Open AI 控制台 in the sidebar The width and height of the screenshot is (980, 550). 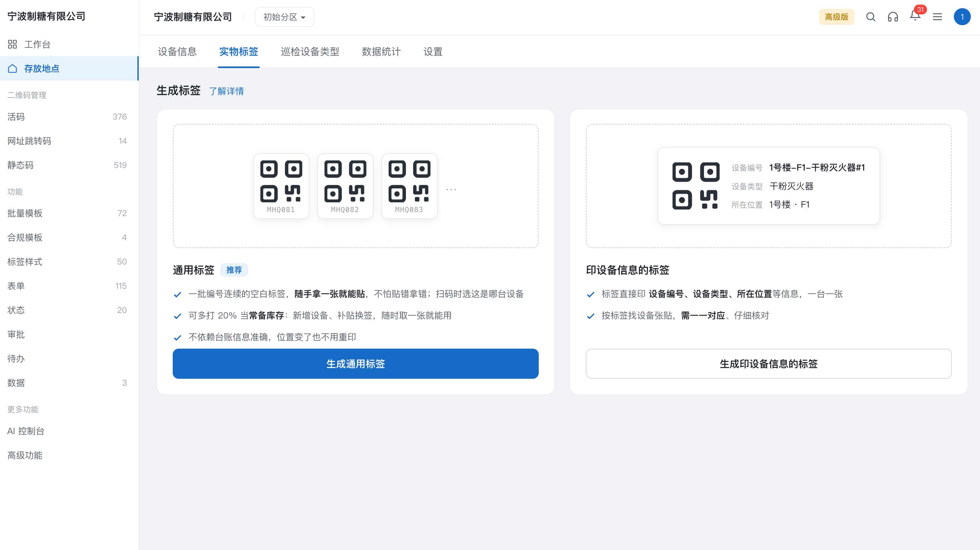69,431
